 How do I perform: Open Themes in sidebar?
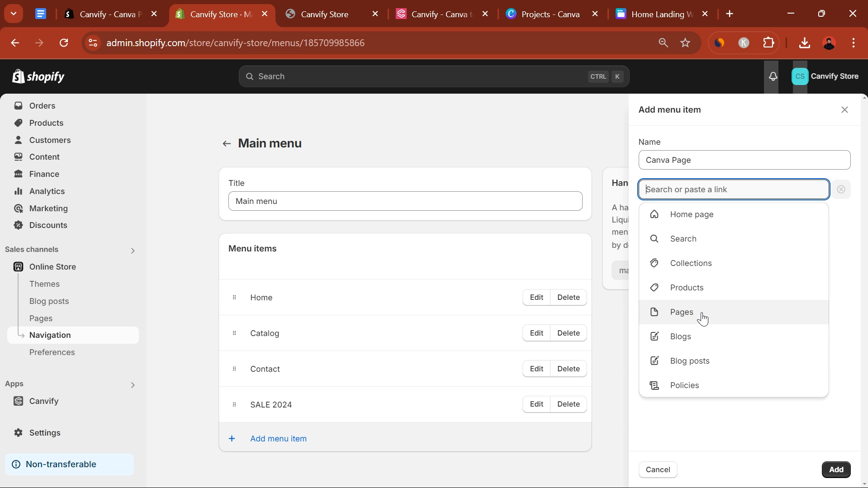click(44, 284)
